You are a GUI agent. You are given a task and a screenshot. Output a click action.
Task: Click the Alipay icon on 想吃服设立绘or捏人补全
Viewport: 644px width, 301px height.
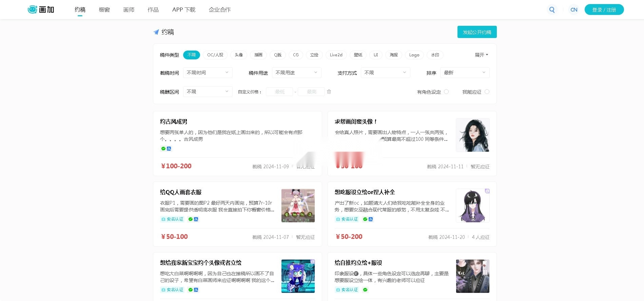tap(371, 219)
